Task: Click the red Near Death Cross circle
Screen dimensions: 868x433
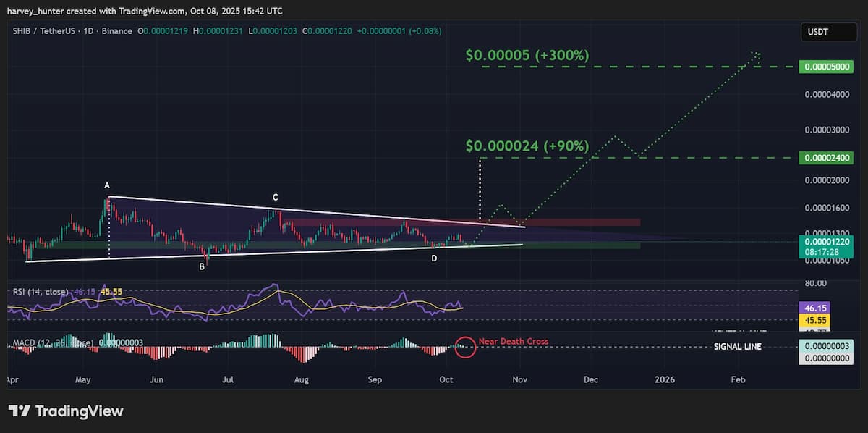Action: coord(466,347)
